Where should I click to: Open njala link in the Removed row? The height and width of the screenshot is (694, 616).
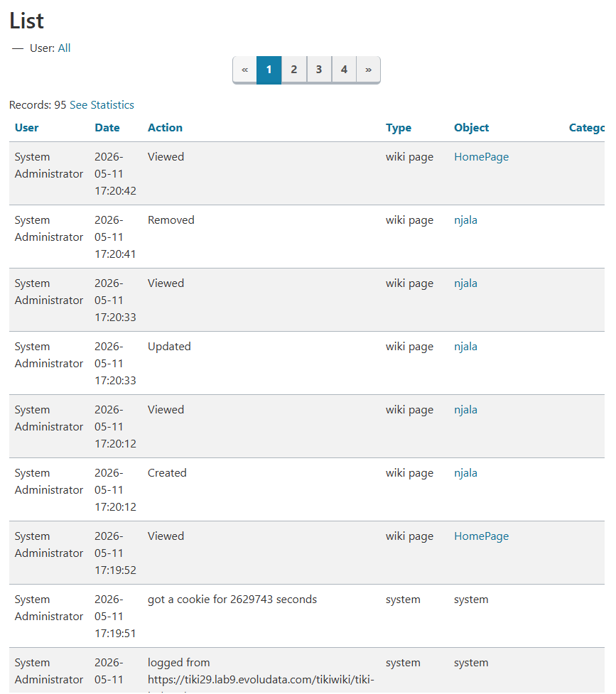click(465, 220)
